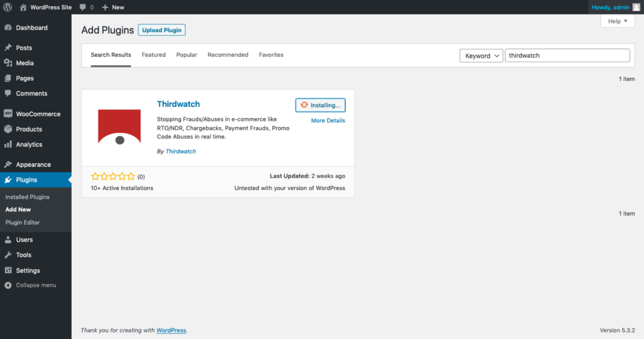Click the spinning update icon on Installing button
The image size is (644, 339).
pos(304,105)
